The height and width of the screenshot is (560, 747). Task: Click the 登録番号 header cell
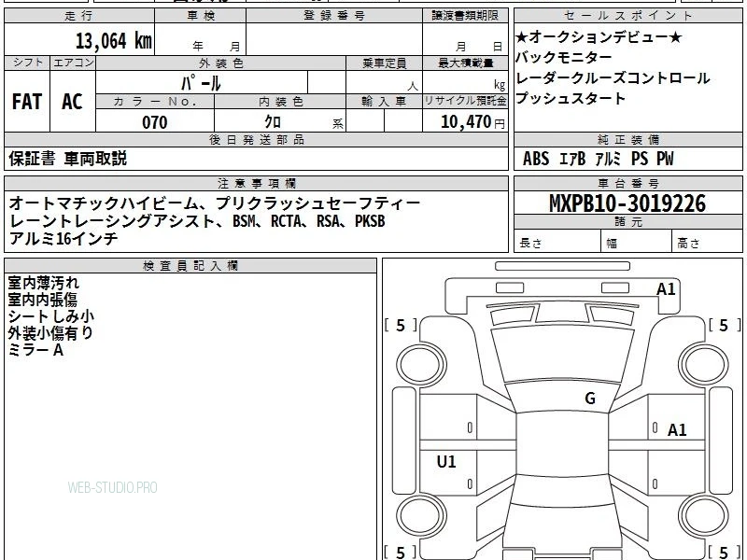tap(334, 16)
